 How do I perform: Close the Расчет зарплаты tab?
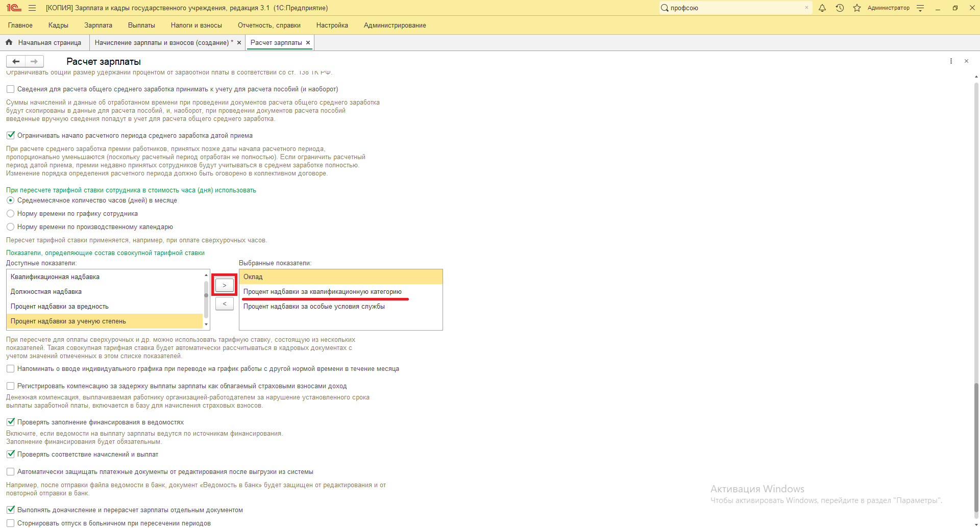pos(308,43)
